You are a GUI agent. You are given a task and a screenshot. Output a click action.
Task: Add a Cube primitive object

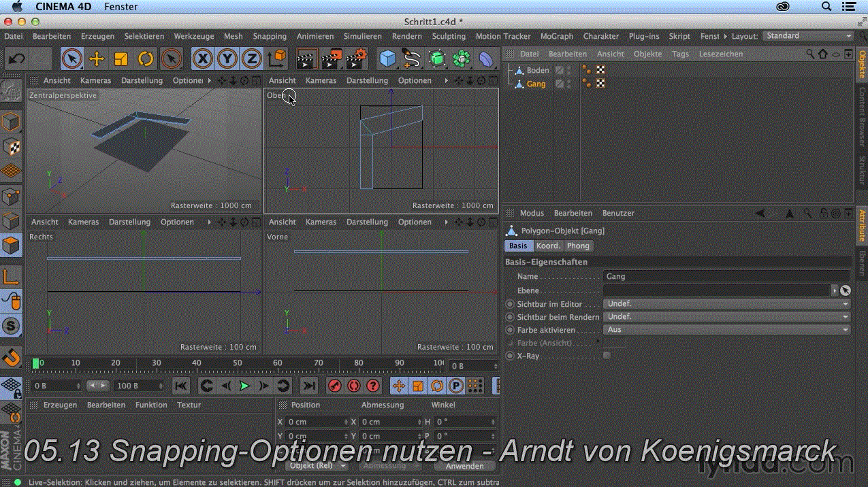click(x=387, y=59)
